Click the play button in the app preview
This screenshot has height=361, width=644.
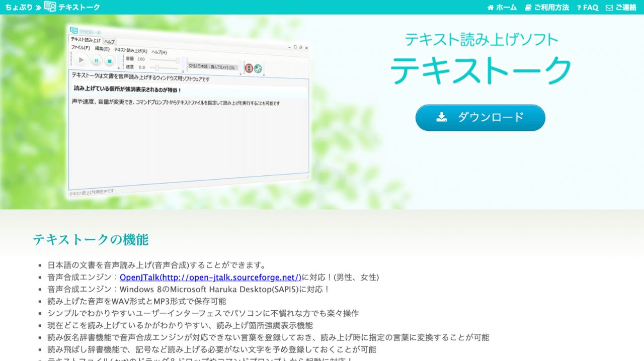81,60
